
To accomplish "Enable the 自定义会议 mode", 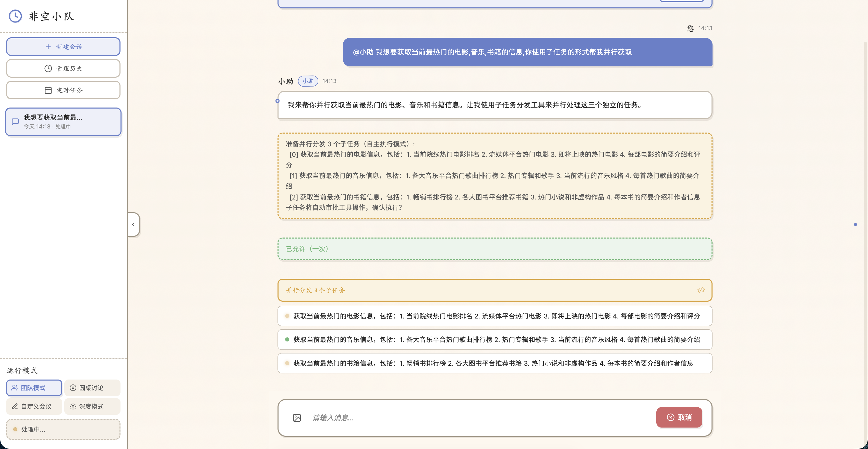I will pyautogui.click(x=34, y=406).
